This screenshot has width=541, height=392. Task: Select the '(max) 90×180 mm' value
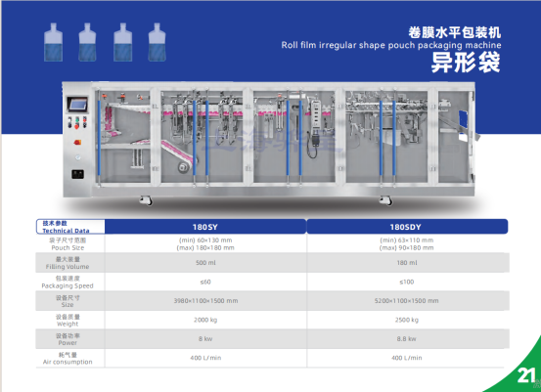click(406, 248)
